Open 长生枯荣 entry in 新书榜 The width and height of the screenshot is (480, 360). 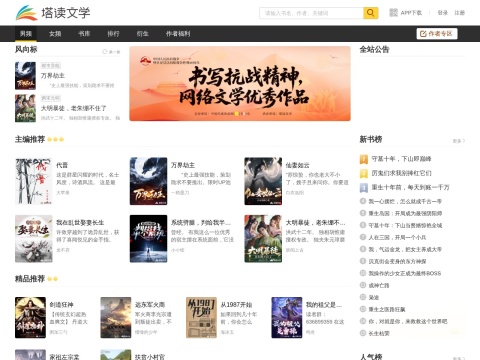point(379,333)
